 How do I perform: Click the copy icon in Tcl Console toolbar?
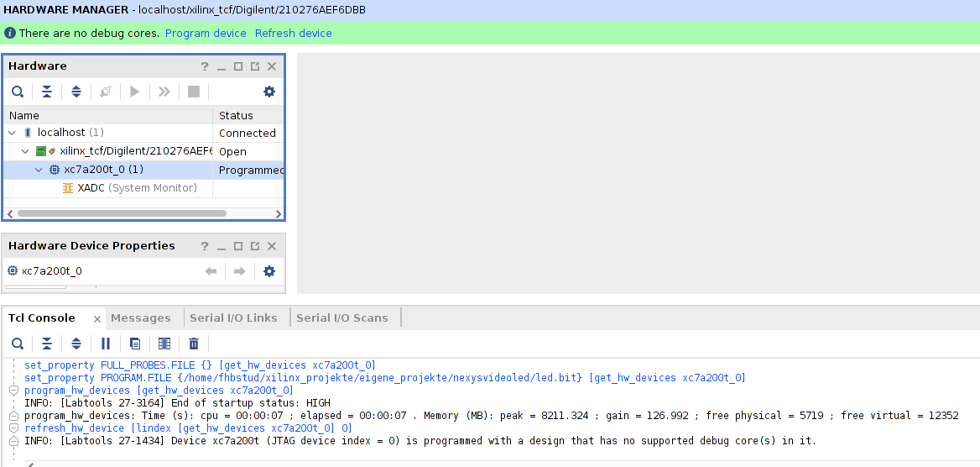(135, 344)
